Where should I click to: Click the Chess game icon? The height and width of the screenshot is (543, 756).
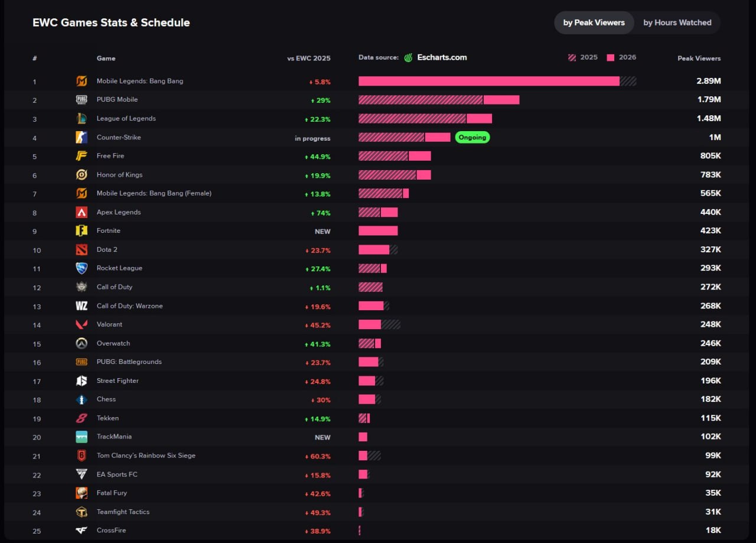coord(82,399)
